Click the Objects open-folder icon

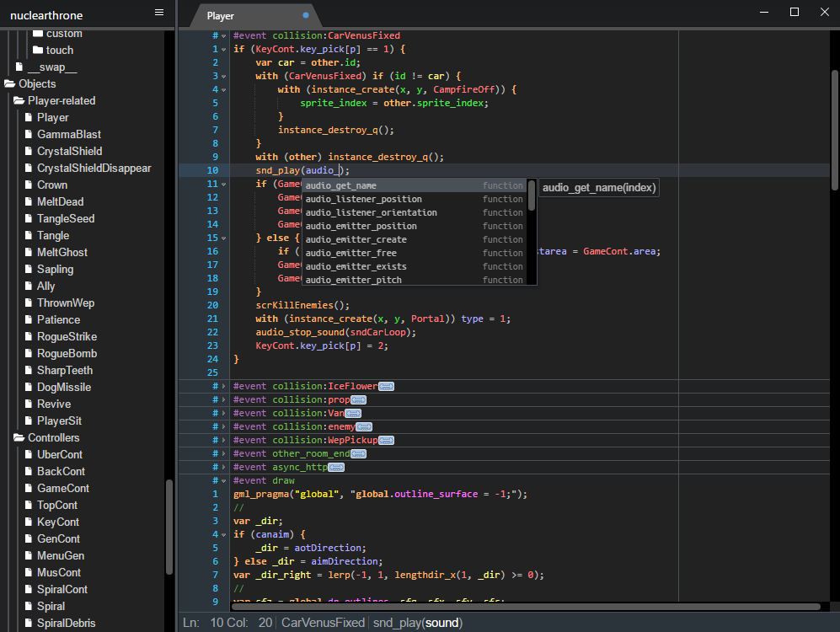pyautogui.click(x=9, y=83)
